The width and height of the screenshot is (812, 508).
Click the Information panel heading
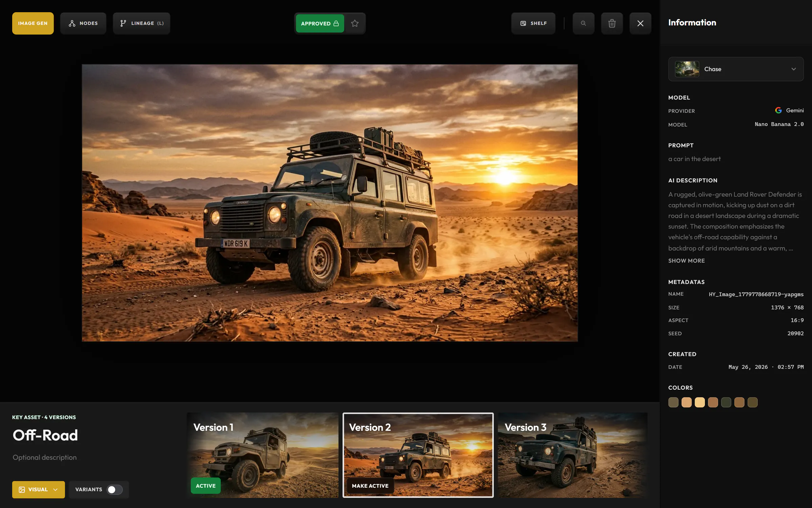point(692,23)
